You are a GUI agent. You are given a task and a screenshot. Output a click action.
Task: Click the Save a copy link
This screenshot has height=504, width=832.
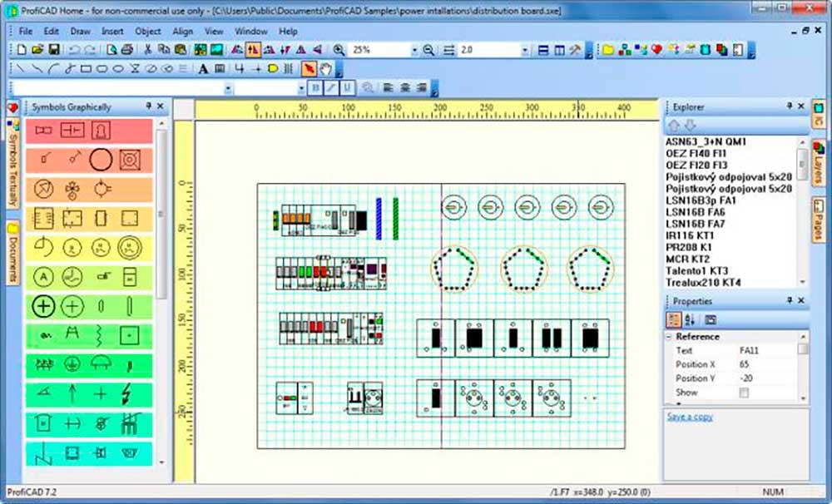689,417
